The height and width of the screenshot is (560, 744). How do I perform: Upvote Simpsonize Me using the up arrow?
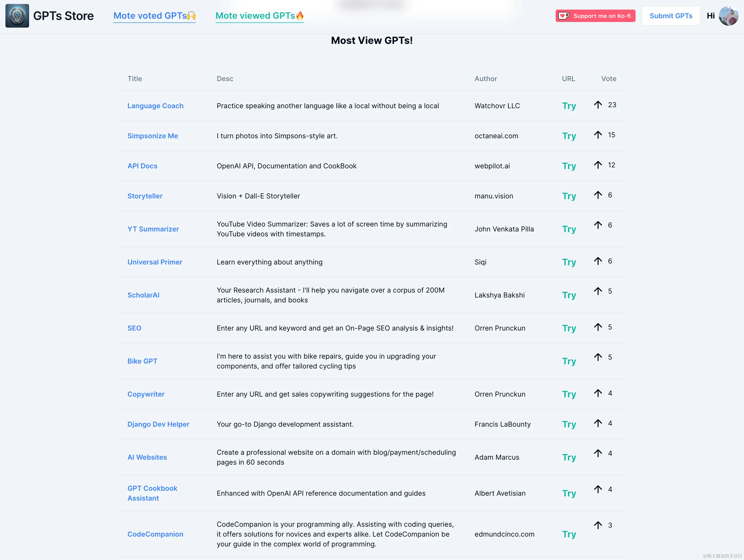pos(598,135)
